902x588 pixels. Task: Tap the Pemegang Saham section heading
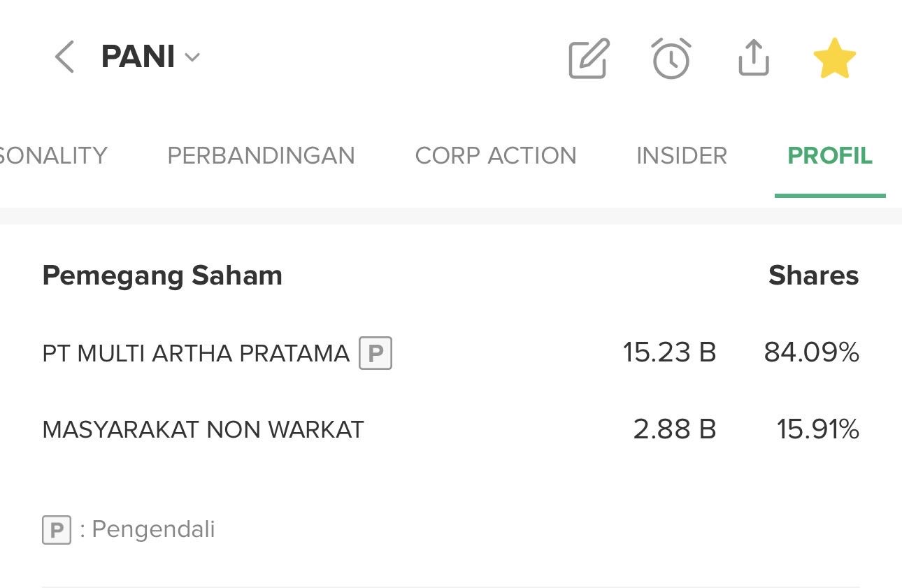tap(162, 275)
